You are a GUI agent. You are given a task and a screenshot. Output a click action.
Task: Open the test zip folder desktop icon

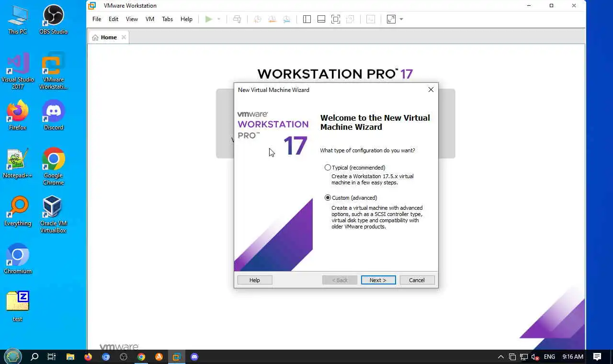click(18, 307)
